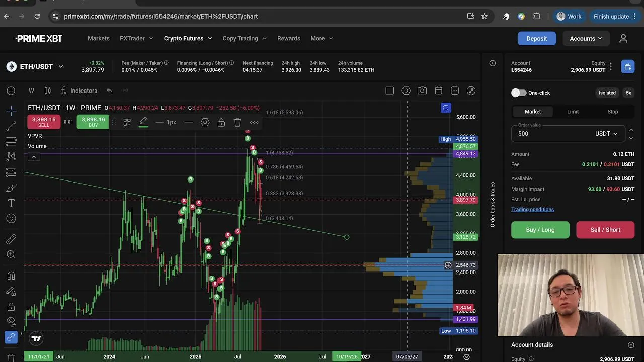Click the red SELL 3,898.15 button
This screenshot has width=644, height=362.
point(44,122)
